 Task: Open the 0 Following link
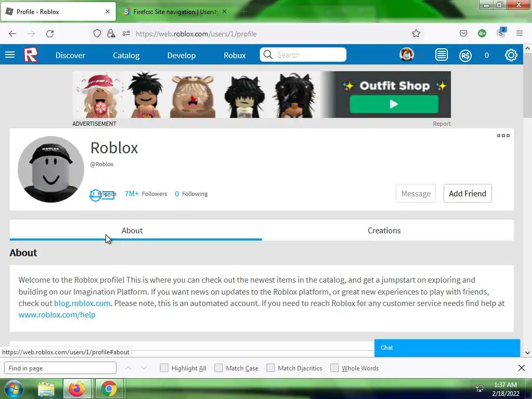click(191, 194)
